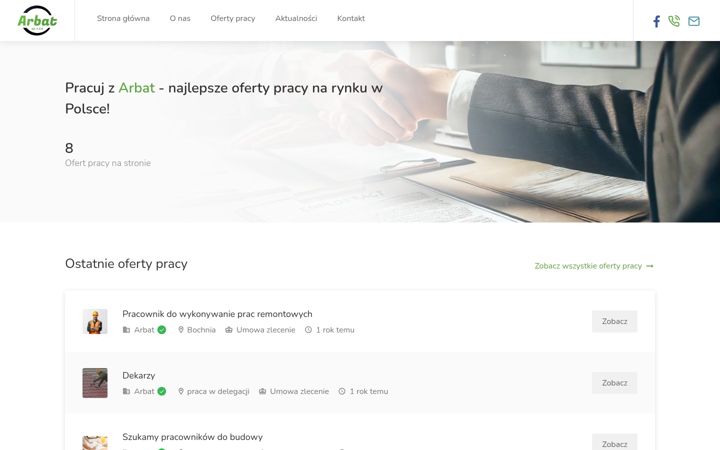This screenshot has height=450, width=720.
Task: Click Zobacz for the remontowych job
Action: coord(614,321)
